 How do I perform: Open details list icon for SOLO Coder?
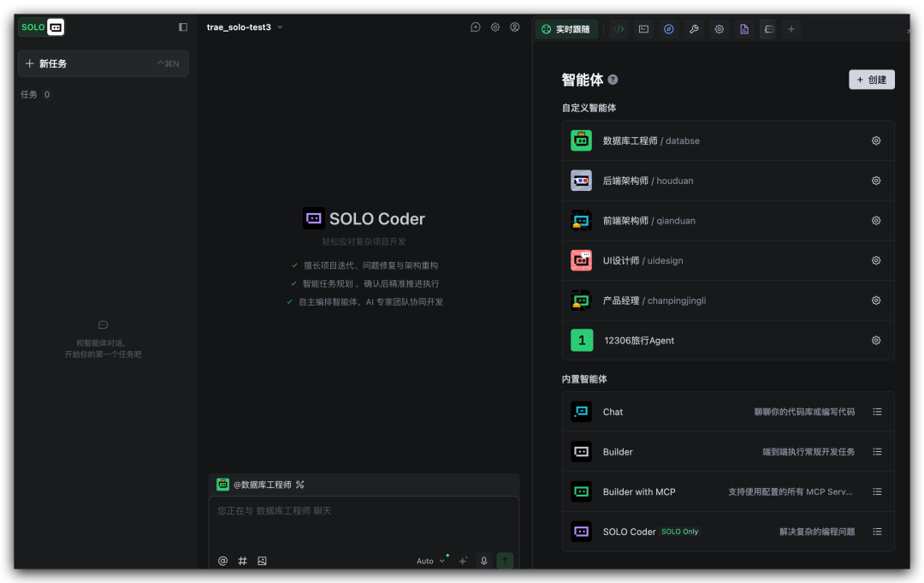pyautogui.click(x=877, y=532)
